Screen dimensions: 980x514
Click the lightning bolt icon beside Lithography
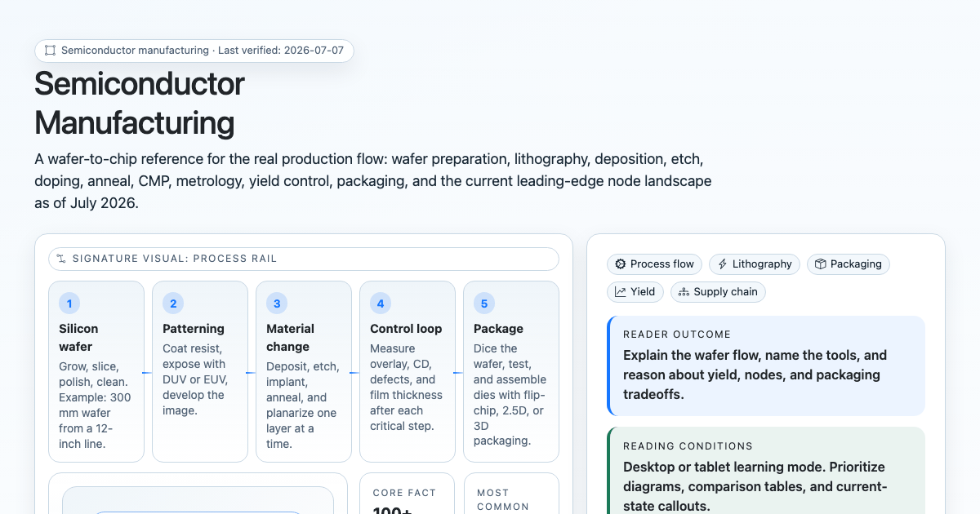tap(723, 264)
